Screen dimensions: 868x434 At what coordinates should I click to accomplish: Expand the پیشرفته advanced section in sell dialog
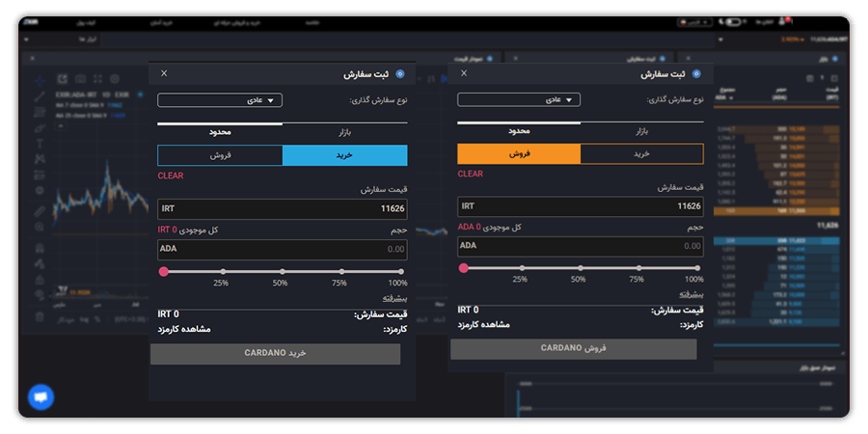point(690,295)
